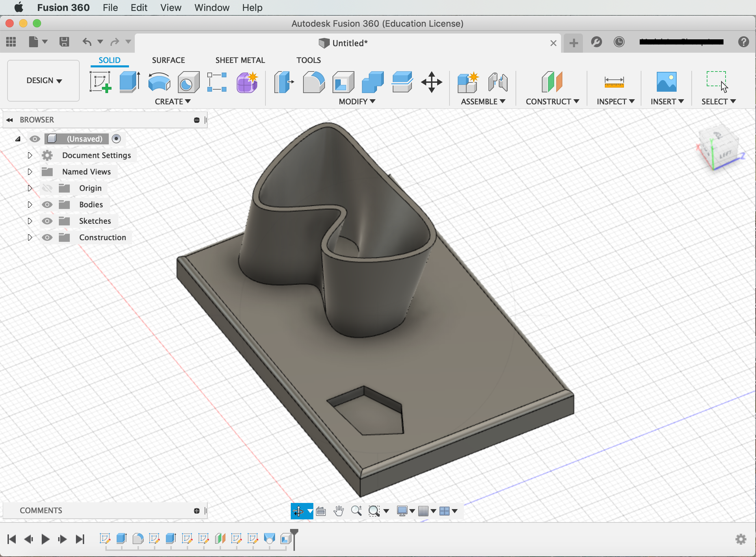Click the Pan hand tool
The image size is (756, 557).
click(x=339, y=511)
